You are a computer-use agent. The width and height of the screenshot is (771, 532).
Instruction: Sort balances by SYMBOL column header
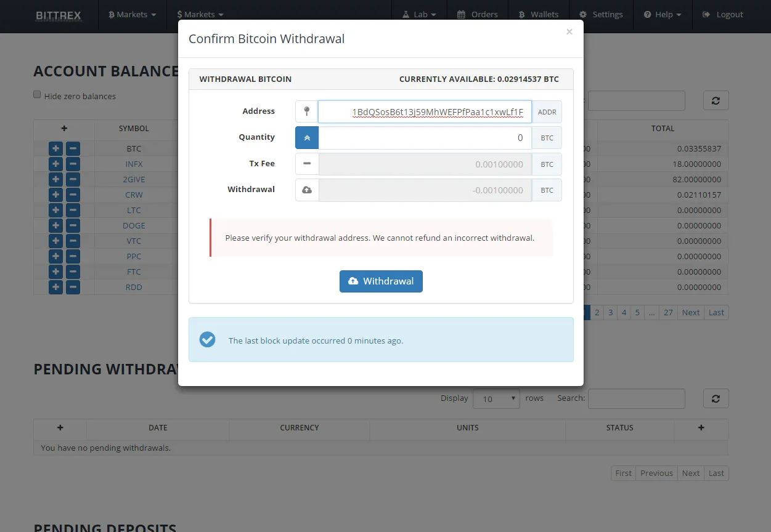[x=134, y=129]
